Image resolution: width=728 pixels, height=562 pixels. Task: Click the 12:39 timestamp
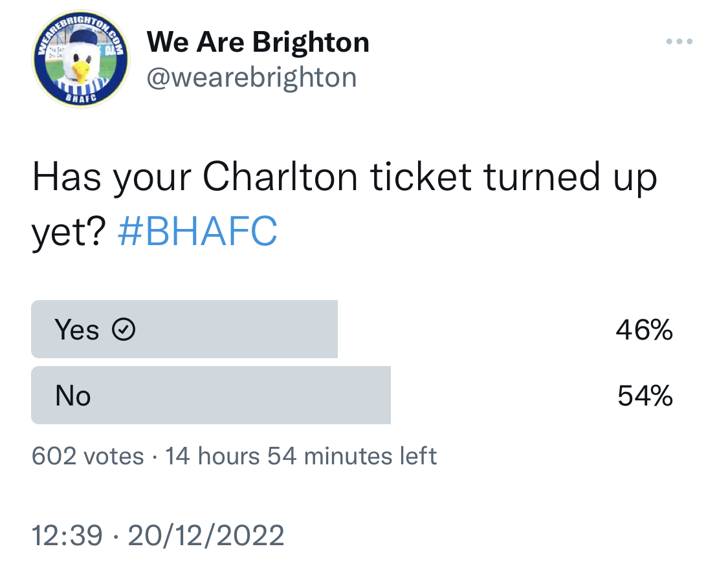[x=67, y=535]
